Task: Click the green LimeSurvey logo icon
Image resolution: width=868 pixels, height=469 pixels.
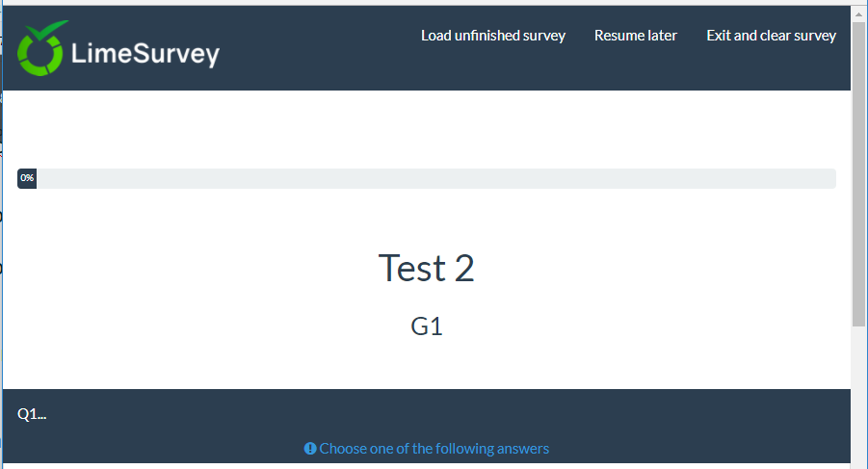Action: (x=40, y=49)
